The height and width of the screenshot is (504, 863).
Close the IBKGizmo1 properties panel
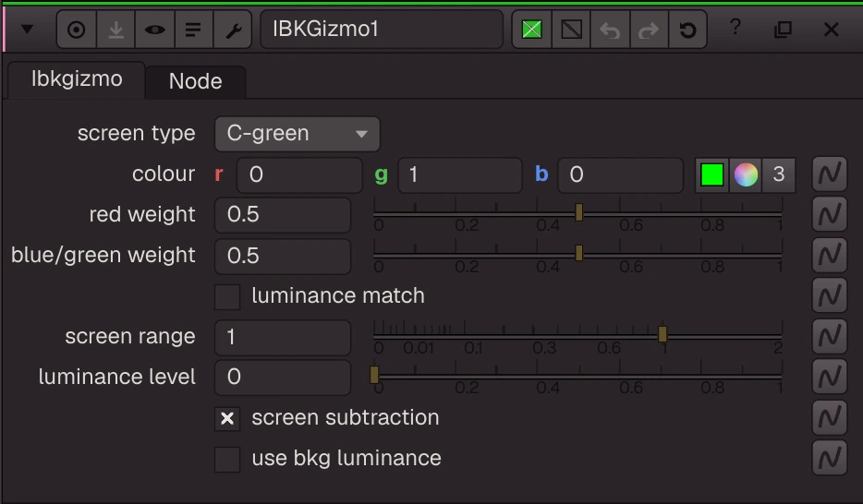[831, 30]
